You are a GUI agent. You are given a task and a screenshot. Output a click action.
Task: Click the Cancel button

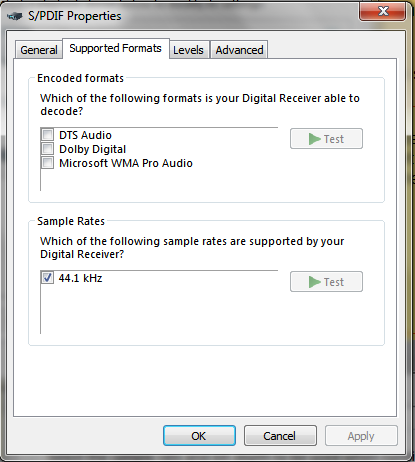280,436
